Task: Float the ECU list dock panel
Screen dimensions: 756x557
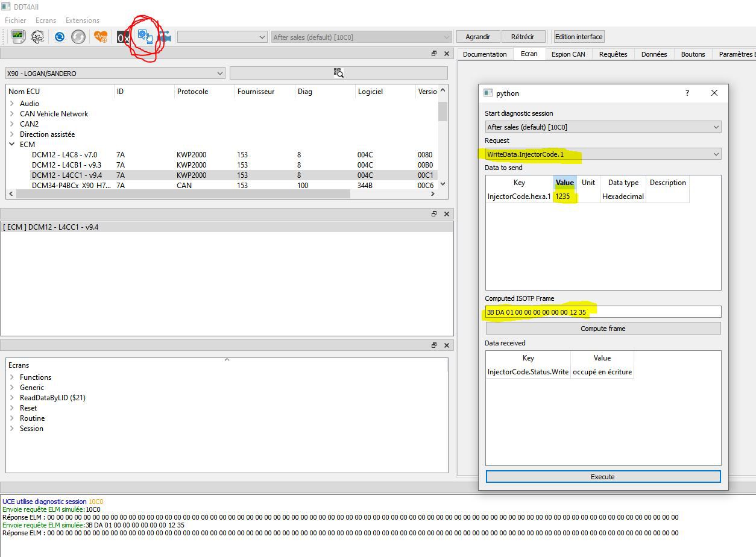Action: point(433,54)
